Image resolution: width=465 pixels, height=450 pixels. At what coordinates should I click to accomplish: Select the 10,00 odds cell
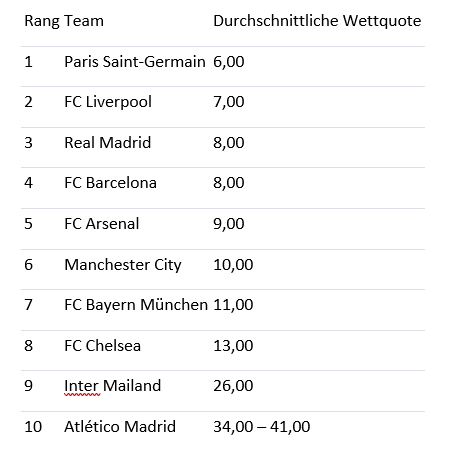pos(233,265)
